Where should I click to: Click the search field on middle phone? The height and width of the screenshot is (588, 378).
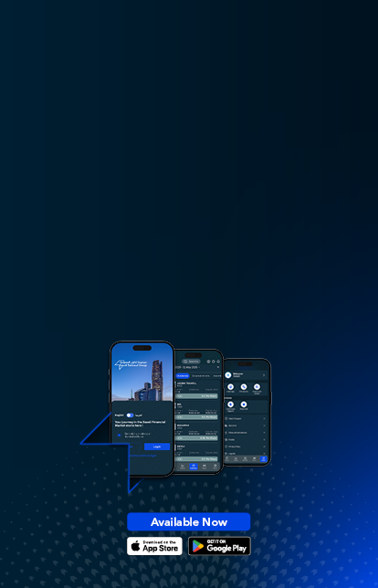point(191,362)
